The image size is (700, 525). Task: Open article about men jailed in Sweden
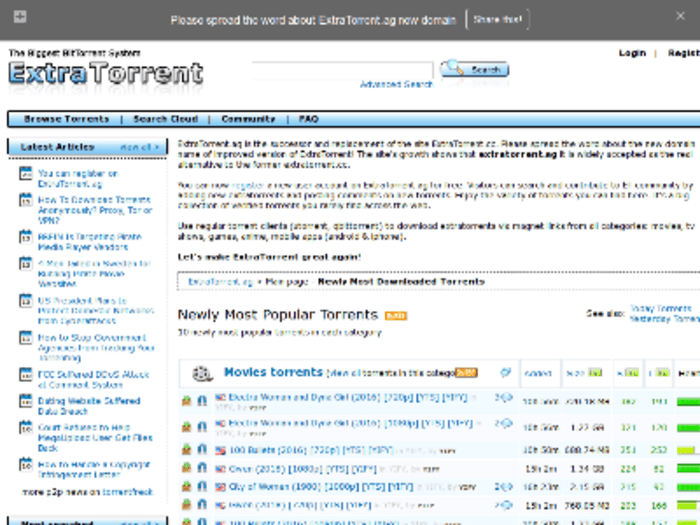[x=94, y=274]
